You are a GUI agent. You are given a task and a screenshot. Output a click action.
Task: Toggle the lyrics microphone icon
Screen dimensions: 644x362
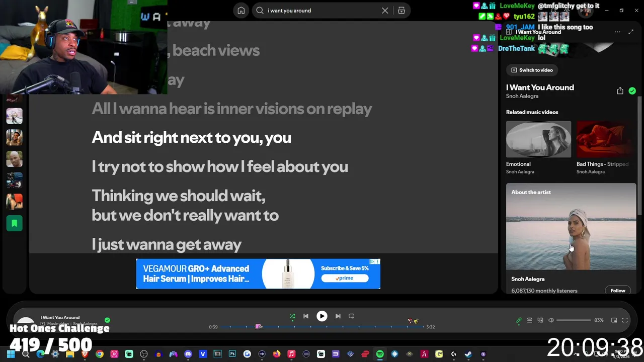[519, 320]
